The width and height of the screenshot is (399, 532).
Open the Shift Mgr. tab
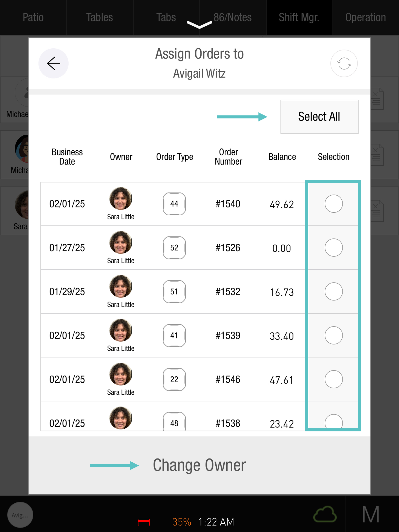299,18
